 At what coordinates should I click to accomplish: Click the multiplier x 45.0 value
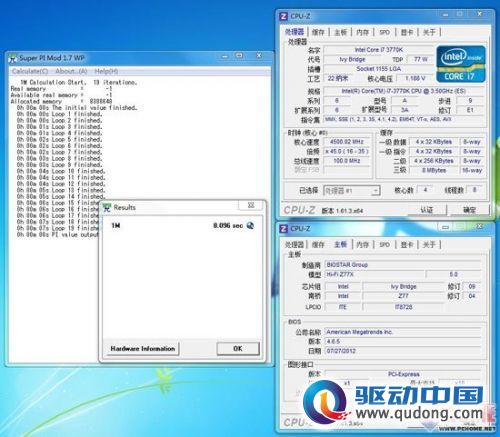click(347, 151)
